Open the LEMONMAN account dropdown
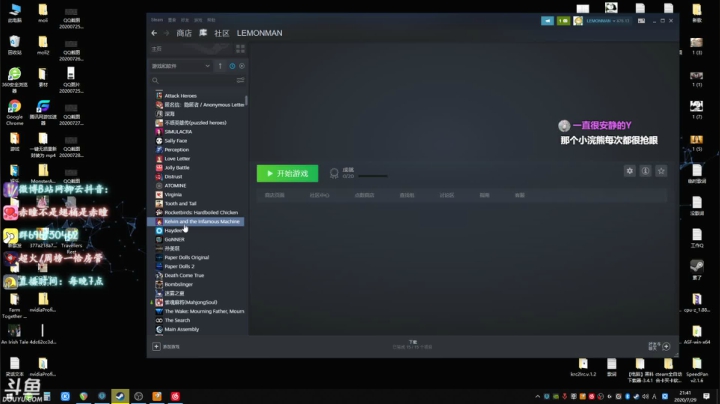Viewport: 720px width, 404px height. pyautogui.click(x=607, y=21)
